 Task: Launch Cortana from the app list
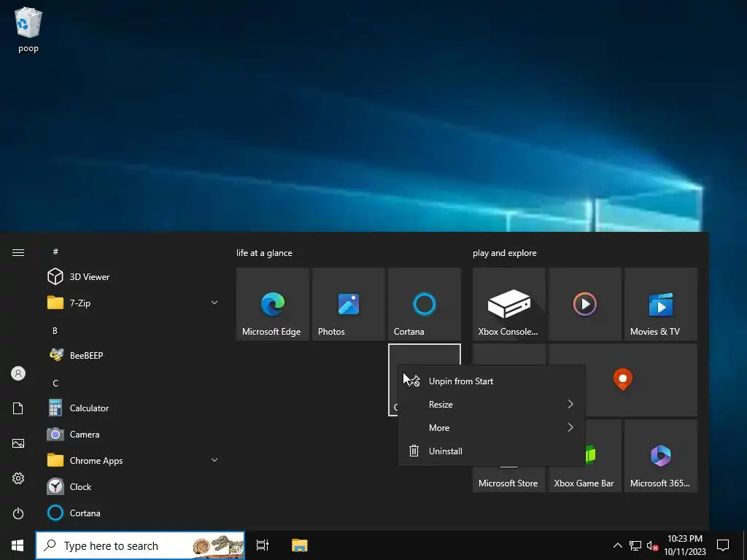[133, 513]
